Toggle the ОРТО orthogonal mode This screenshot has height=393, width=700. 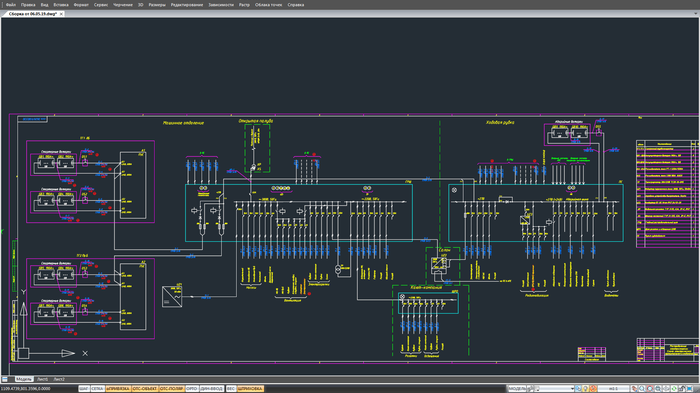click(x=192, y=389)
